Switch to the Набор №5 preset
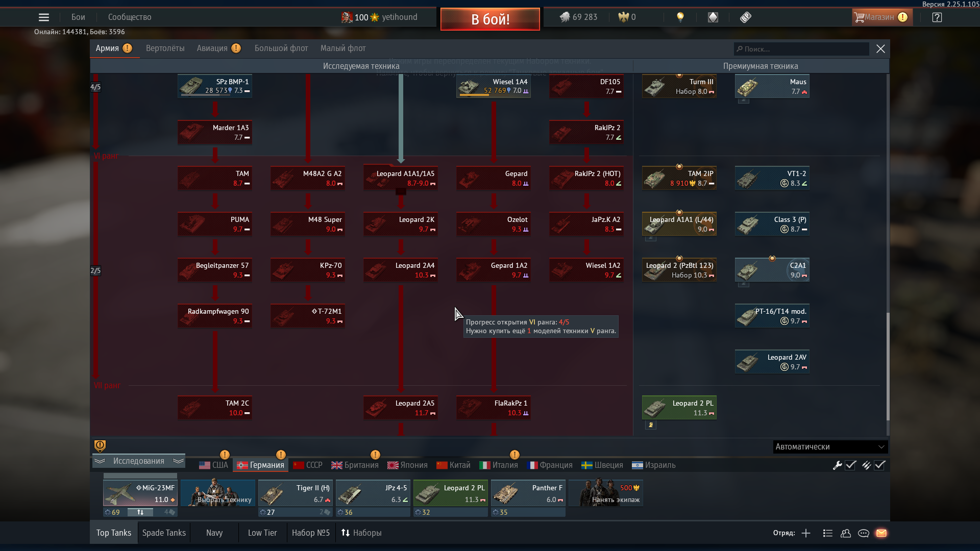This screenshot has height=551, width=980. (x=311, y=533)
